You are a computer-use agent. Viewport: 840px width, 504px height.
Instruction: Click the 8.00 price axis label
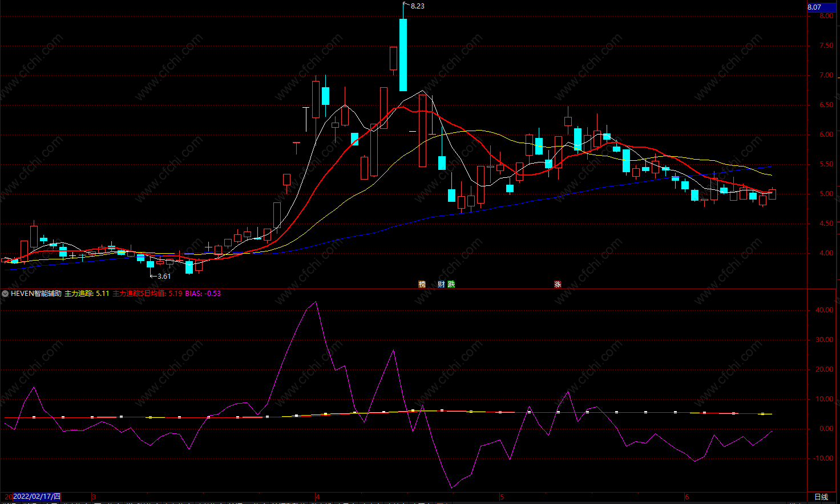pos(826,16)
